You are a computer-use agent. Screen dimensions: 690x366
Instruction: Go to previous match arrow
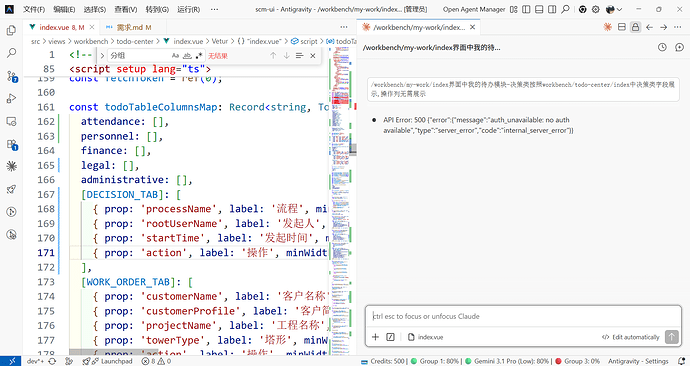click(273, 55)
